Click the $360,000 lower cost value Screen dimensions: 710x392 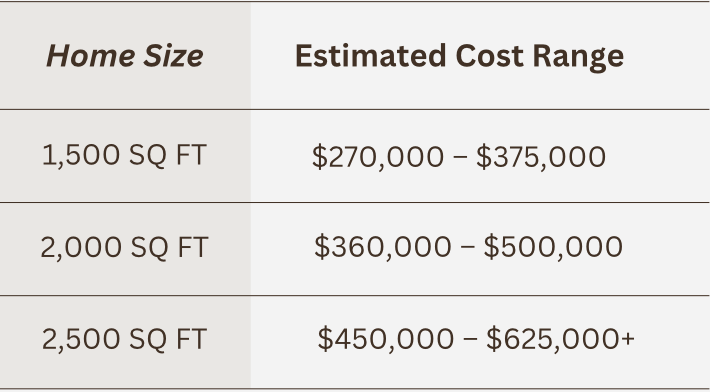pyautogui.click(x=383, y=247)
